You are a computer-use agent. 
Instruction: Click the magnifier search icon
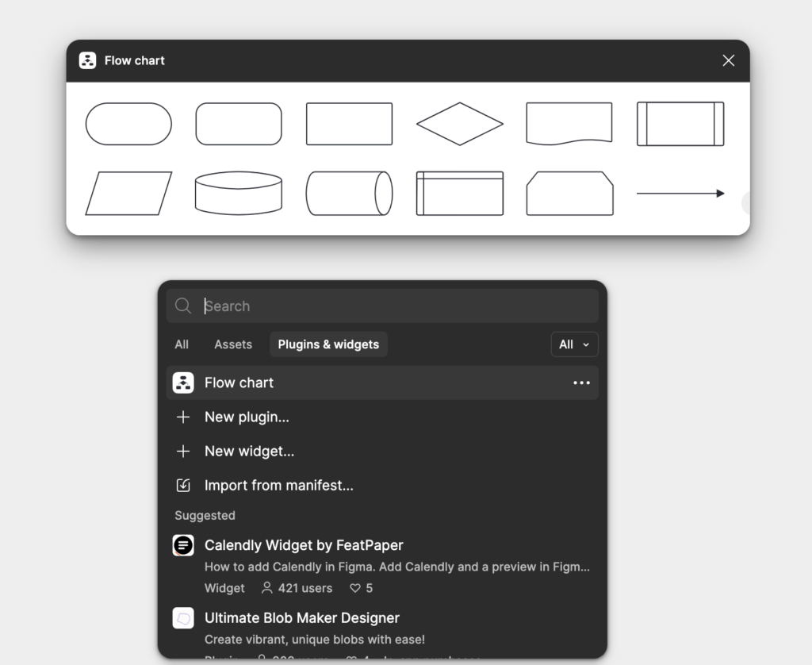183,306
